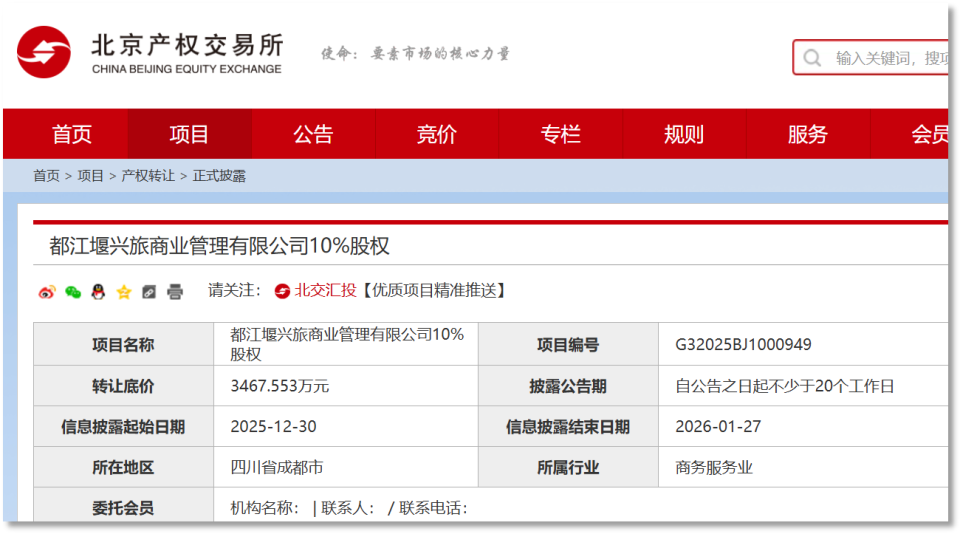Click industry value 商务服务业
Viewport: 960px width, 534px height.
[714, 467]
